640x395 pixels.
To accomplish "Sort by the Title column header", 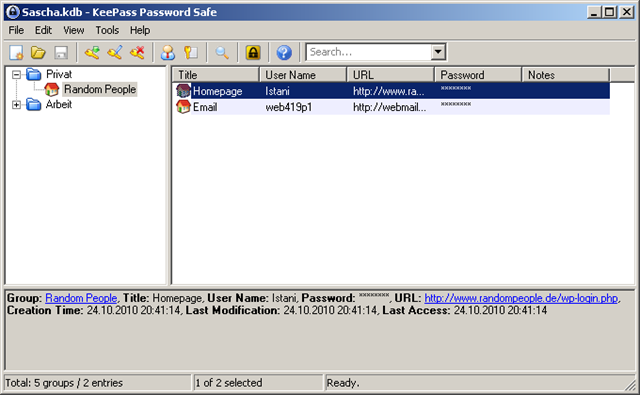I will point(216,75).
